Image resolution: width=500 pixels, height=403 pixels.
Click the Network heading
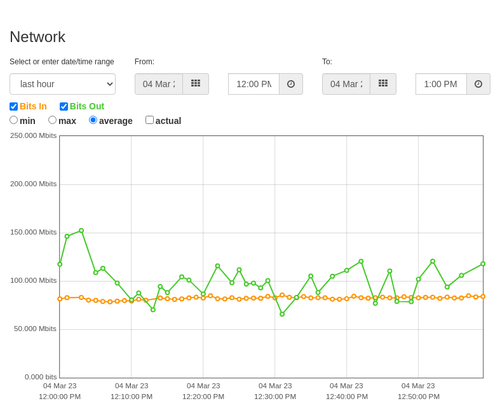(x=37, y=37)
